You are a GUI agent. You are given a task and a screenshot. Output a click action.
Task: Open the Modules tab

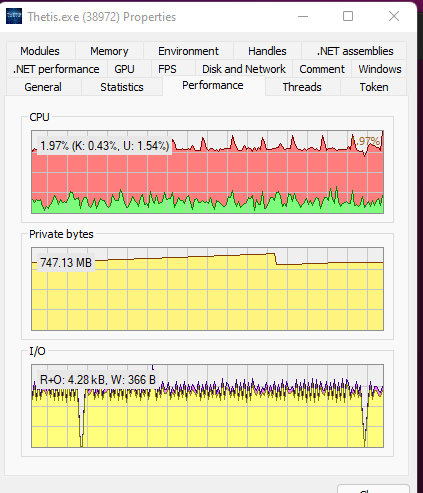click(40, 51)
